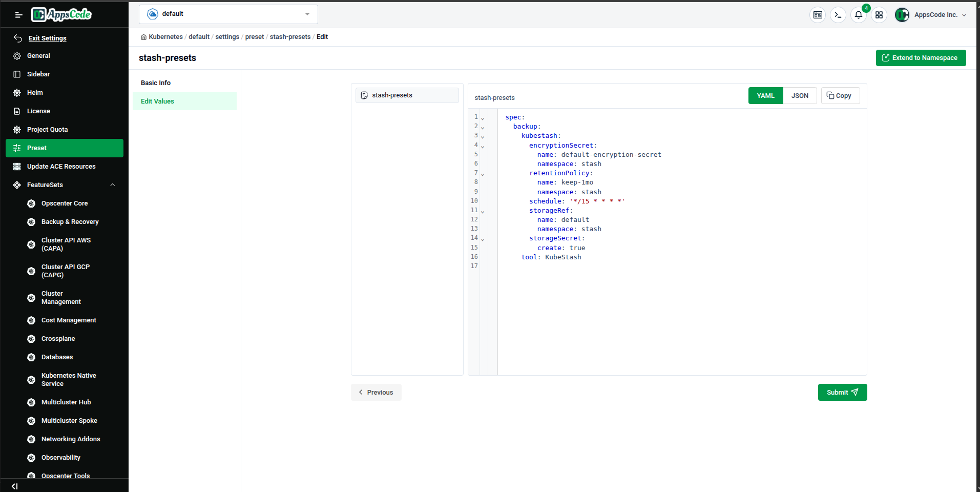This screenshot has height=492, width=980.
Task: Switch the editor view to JSON
Action: (x=800, y=95)
